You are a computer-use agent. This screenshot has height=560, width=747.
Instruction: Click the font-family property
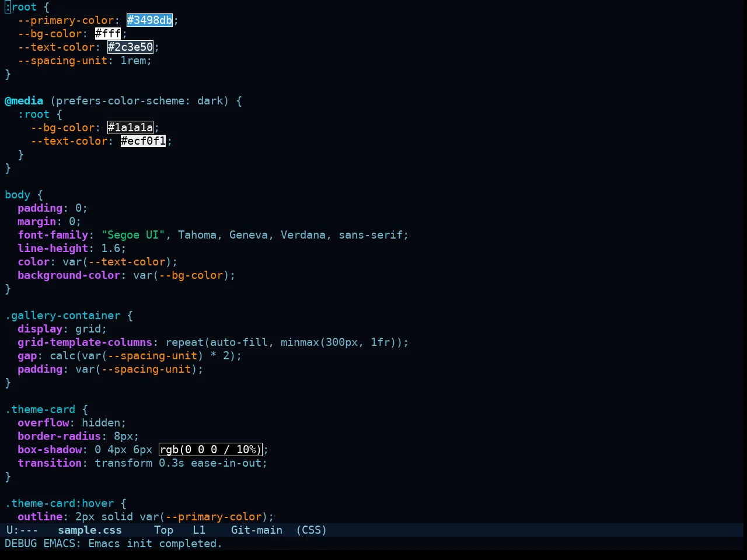[53, 235]
